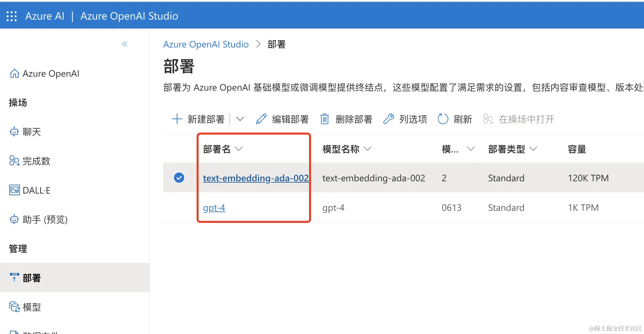
Task: Click the Azure OpenAI home icon
Action: coord(14,73)
